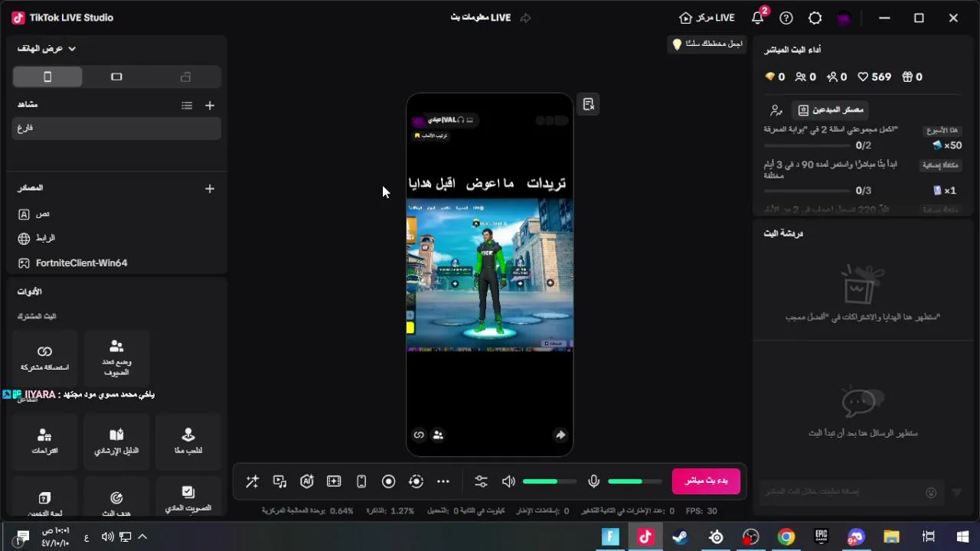Select portrait phone layout mode
The height and width of the screenshot is (551, 980).
[47, 77]
